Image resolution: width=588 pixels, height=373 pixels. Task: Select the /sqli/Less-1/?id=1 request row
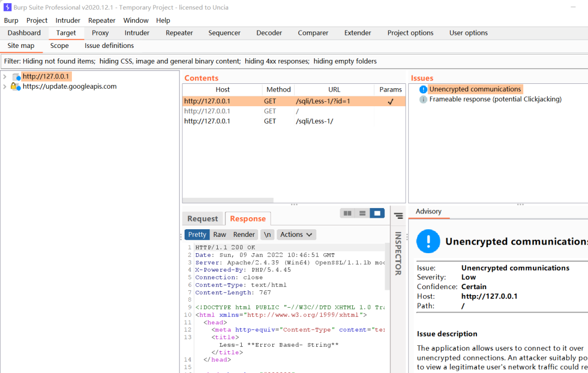[294, 101]
